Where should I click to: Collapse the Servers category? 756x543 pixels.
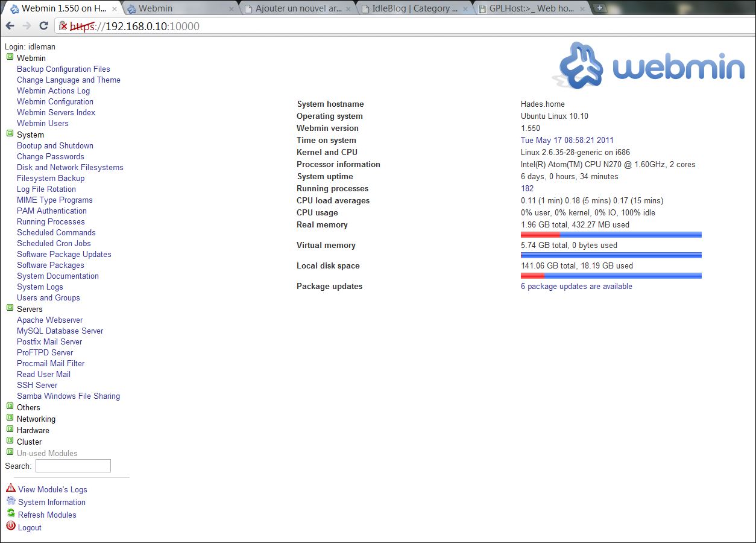(9, 308)
